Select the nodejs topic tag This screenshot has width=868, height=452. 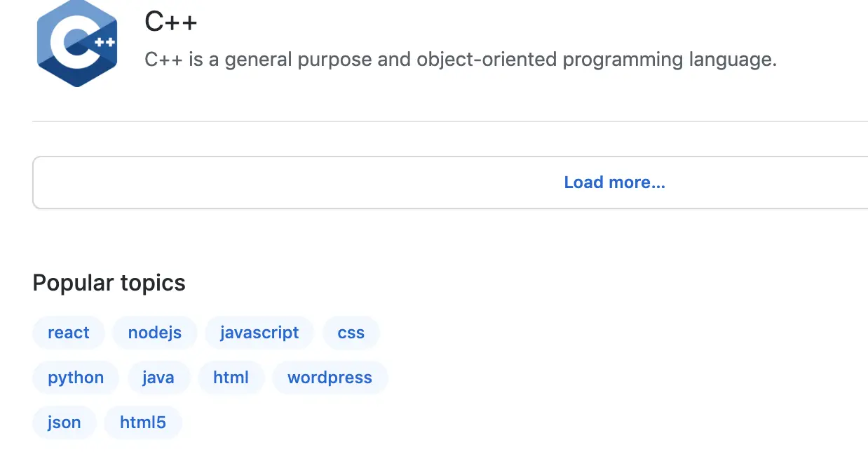tap(154, 333)
